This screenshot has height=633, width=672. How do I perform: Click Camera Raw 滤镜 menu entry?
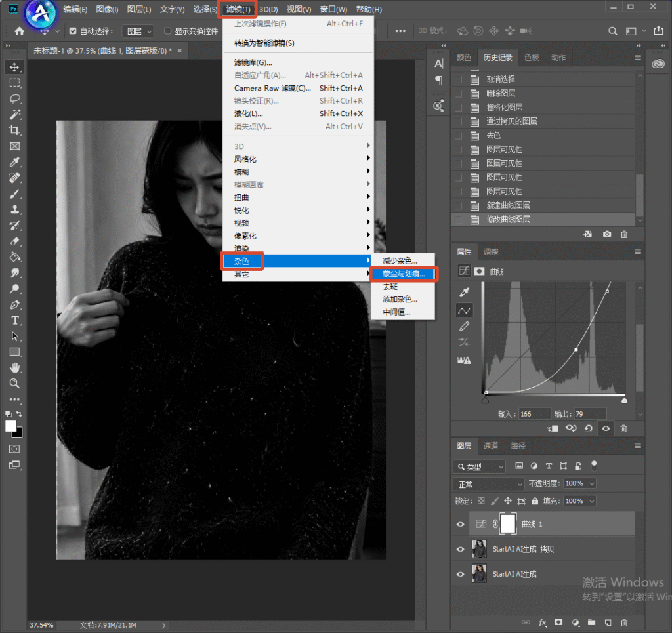pyautogui.click(x=298, y=88)
